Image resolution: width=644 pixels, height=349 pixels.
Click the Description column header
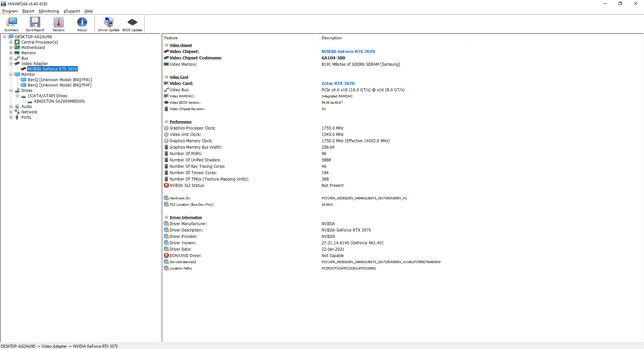(394, 38)
